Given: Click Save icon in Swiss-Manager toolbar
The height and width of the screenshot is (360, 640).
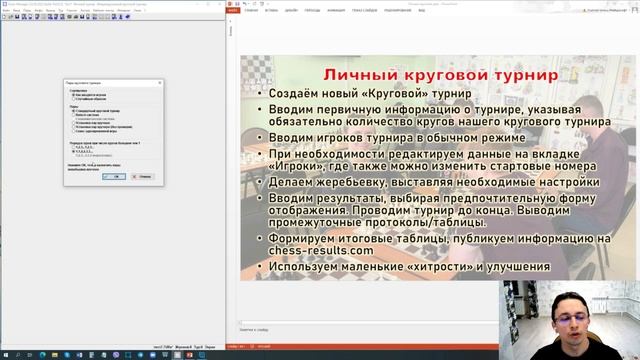Looking at the screenshot, I should (17, 17).
